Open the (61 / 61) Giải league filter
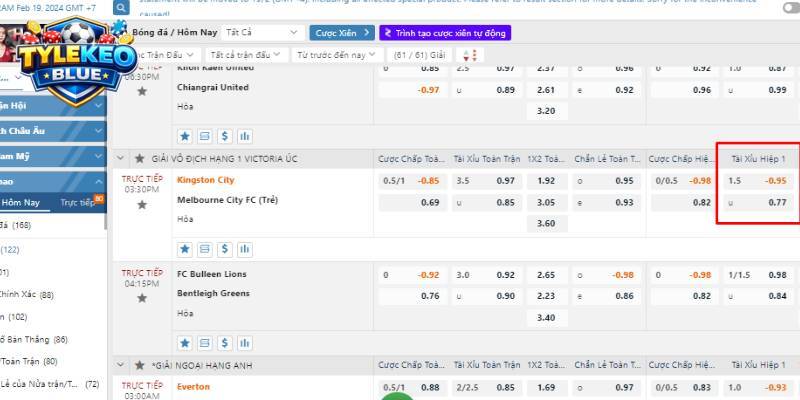 point(419,54)
